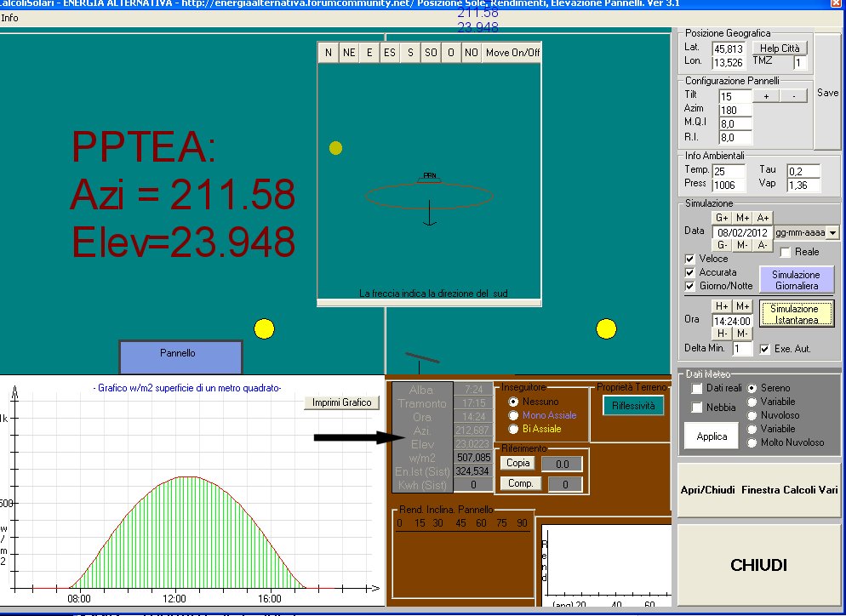Image resolution: width=846 pixels, height=616 pixels.
Task: Click the Data date field 08/02/2012
Action: click(742, 232)
